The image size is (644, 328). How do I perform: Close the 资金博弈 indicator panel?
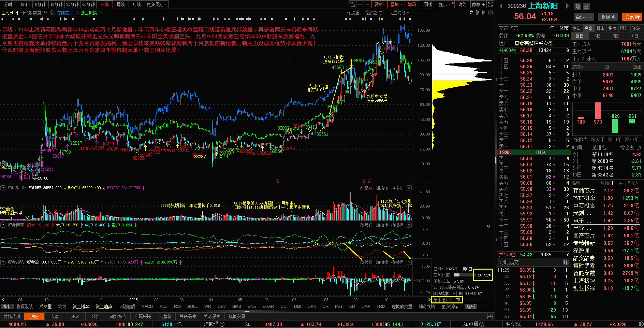(x=409, y=225)
